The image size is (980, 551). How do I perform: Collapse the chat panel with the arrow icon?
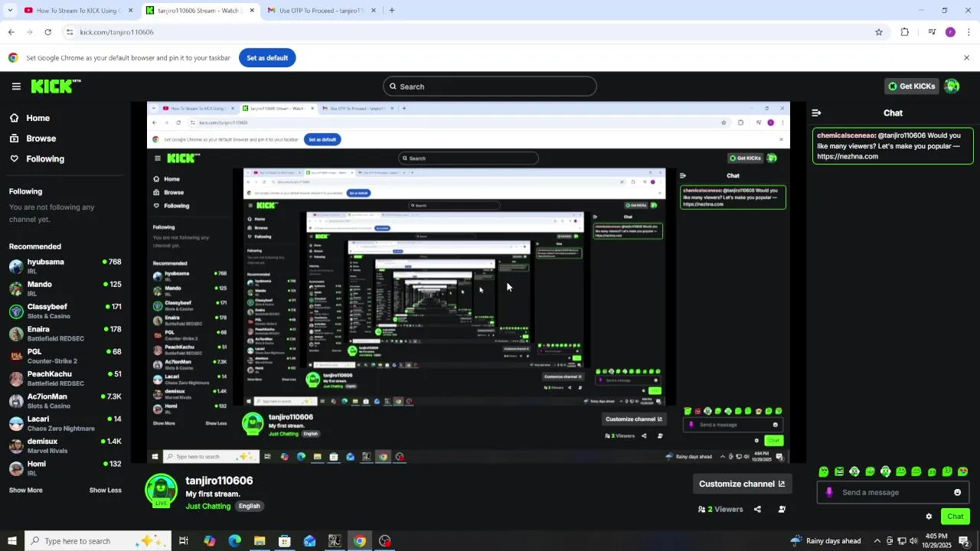(x=816, y=112)
